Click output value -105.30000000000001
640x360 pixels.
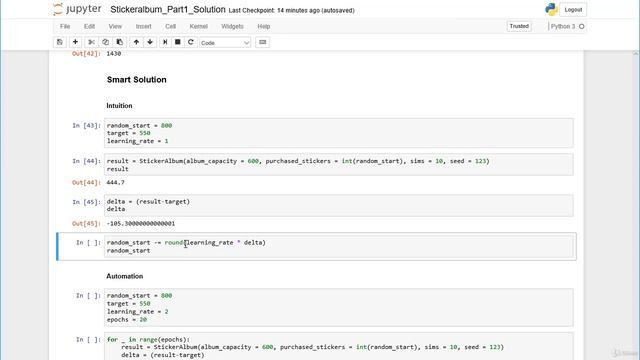point(140,224)
